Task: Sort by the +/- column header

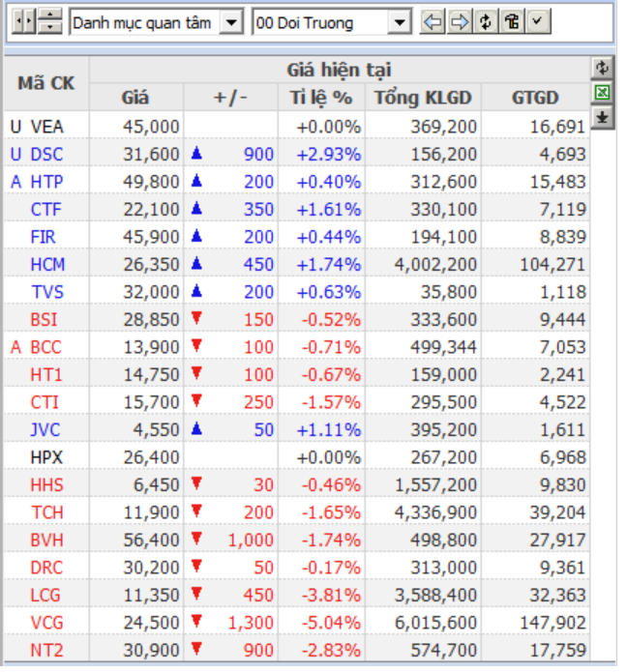Action: click(230, 98)
